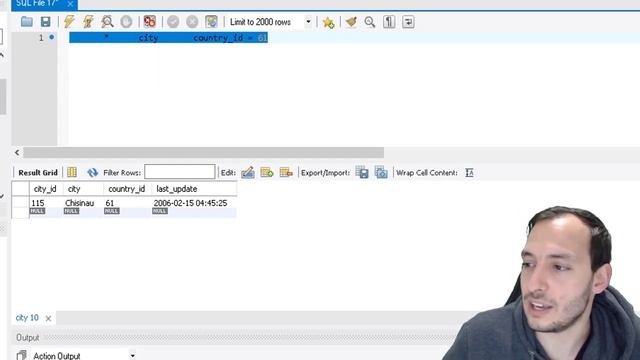This screenshot has height=360, width=640.
Task: Export recordset to file icon
Action: [362, 173]
